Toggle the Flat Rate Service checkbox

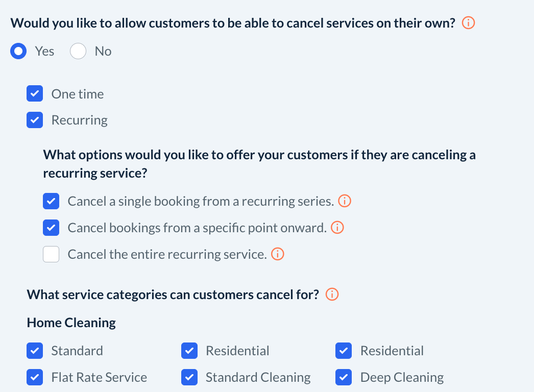click(x=35, y=377)
